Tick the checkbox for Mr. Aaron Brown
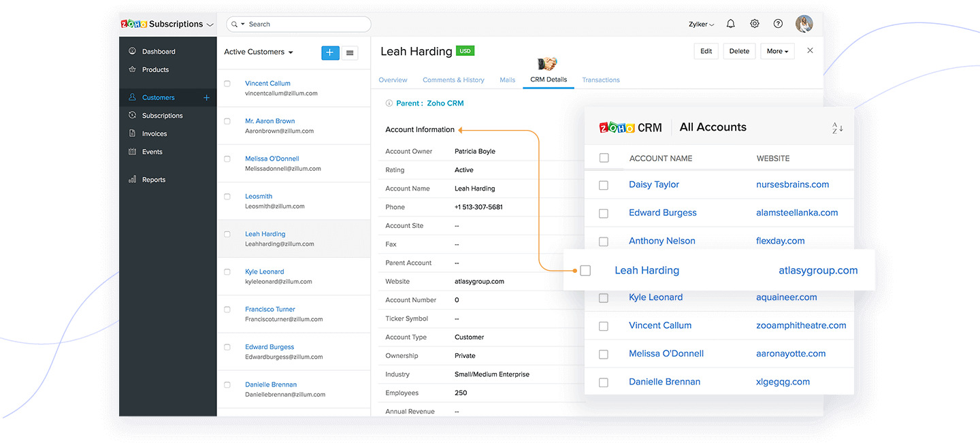 pos(227,121)
